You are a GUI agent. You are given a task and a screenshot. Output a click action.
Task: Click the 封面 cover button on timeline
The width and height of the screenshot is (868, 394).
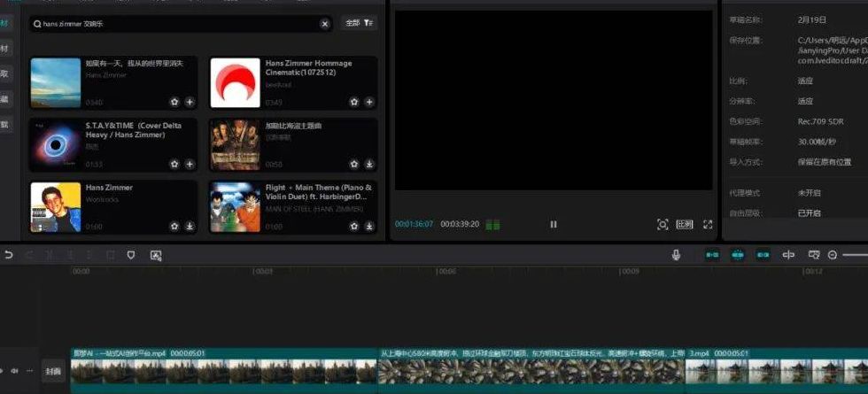(x=53, y=370)
